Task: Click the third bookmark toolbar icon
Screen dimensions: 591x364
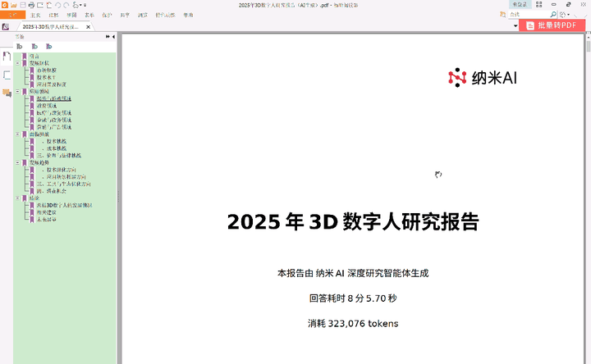Action: click(49, 46)
